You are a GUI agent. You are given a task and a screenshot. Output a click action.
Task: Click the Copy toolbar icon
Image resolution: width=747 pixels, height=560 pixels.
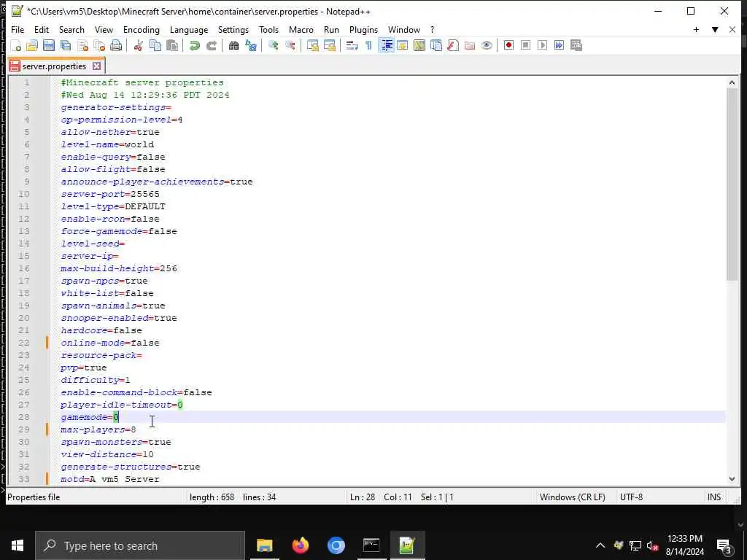pyautogui.click(x=155, y=45)
